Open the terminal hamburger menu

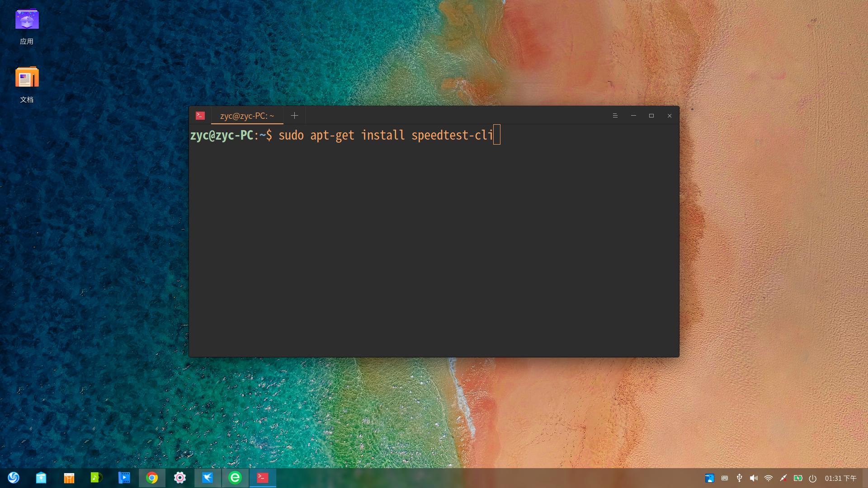click(615, 116)
